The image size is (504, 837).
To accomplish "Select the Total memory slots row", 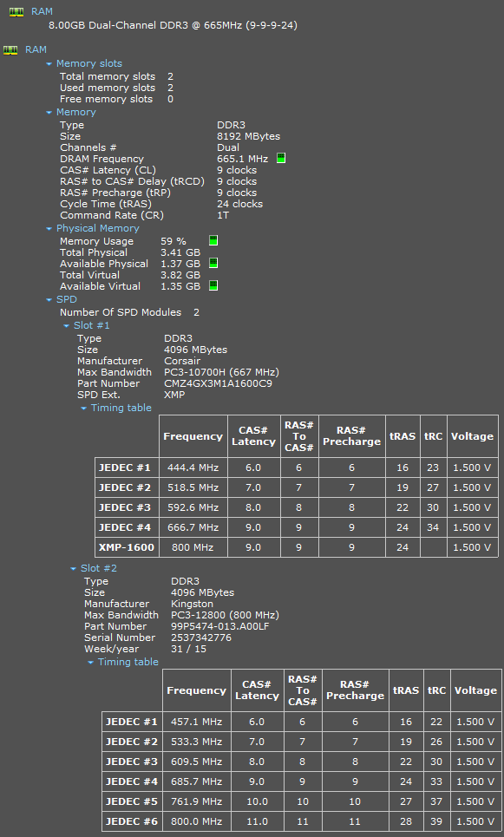I will [116, 76].
